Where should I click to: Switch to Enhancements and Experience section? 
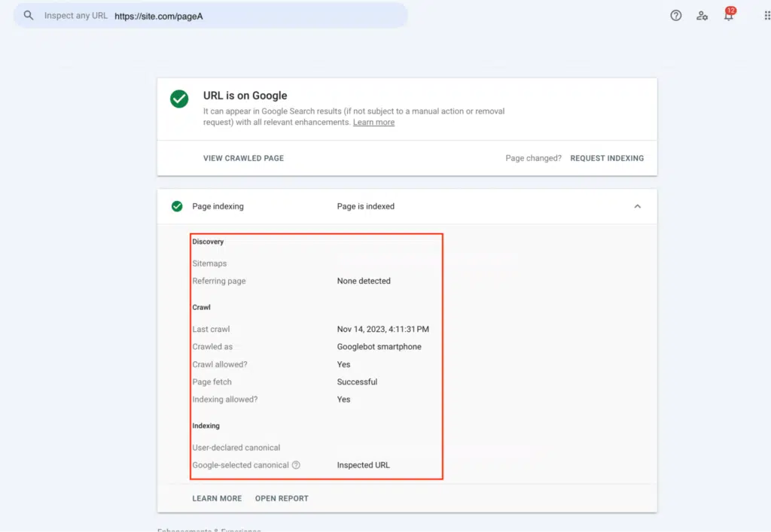(209, 530)
